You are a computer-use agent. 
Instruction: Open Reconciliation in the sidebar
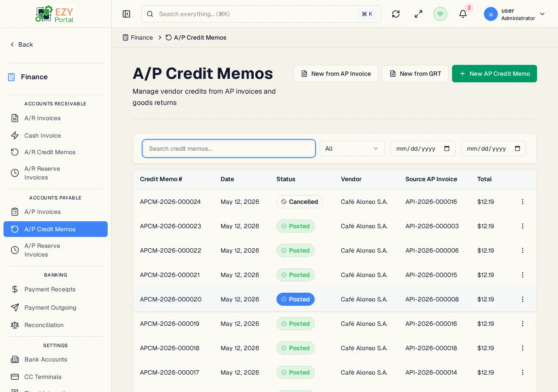[x=55, y=325]
